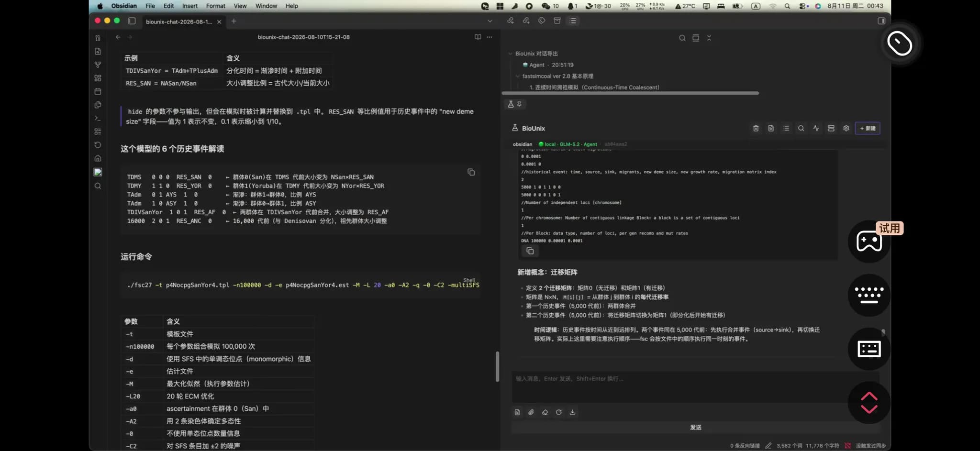Click the eraser clear icon below input
This screenshot has height=451, width=980.
pos(545,412)
